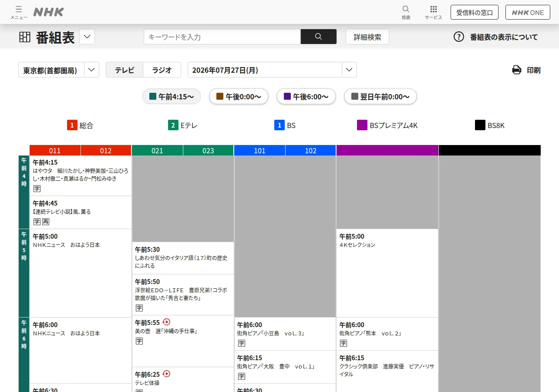Open the date selector 2026年07月27日(月)
Screen dimensions: 559x392
click(x=272, y=70)
